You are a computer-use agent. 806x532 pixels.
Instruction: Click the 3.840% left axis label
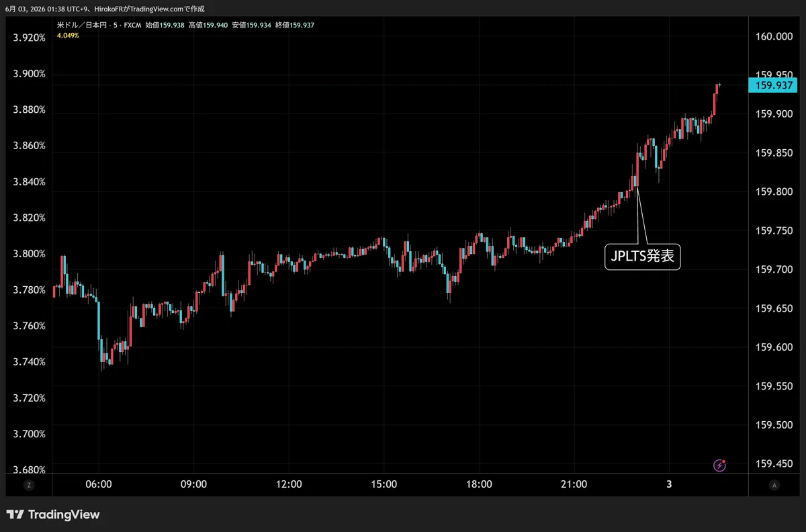30,182
